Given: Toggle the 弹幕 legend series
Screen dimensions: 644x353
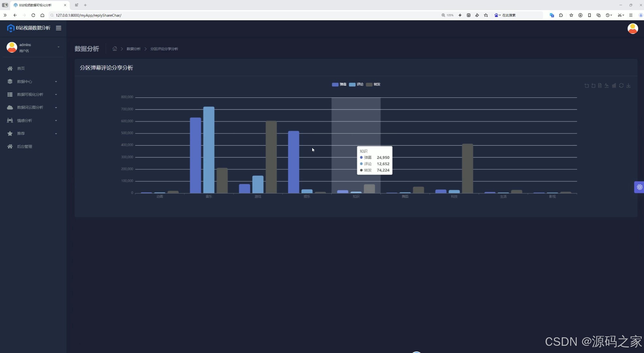Looking at the screenshot, I should click(x=339, y=84).
